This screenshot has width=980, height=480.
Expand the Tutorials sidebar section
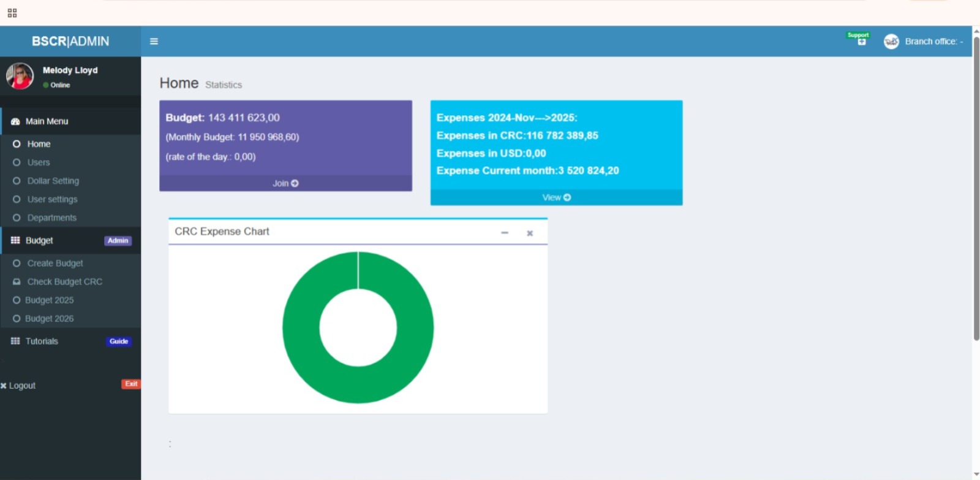pos(42,341)
